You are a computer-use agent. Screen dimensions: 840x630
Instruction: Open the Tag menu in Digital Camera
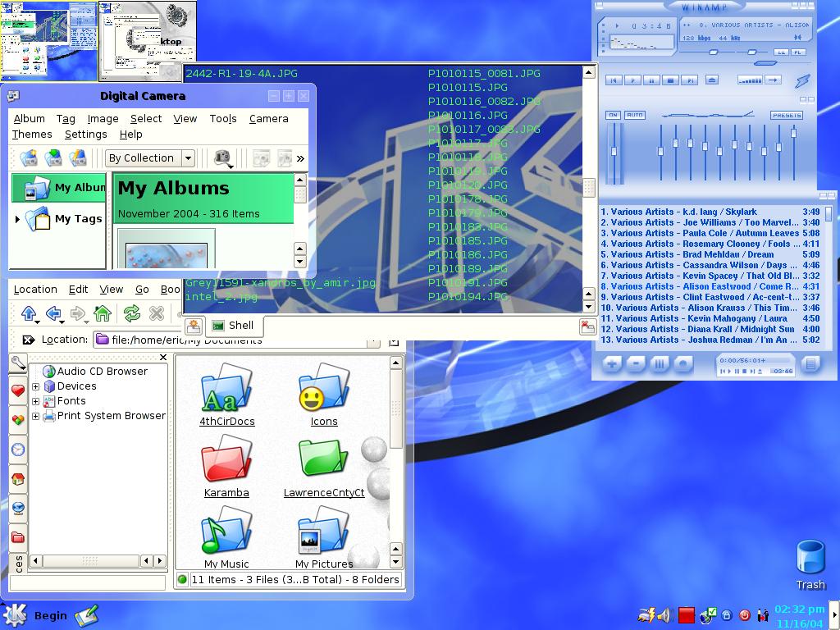click(x=66, y=119)
